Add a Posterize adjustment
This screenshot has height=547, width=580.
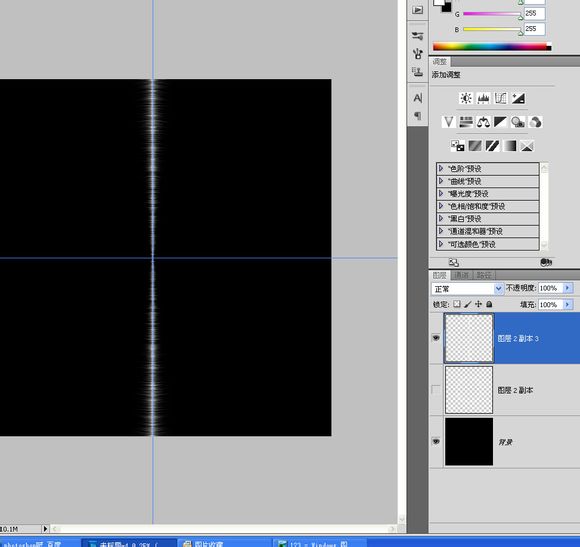(x=475, y=145)
